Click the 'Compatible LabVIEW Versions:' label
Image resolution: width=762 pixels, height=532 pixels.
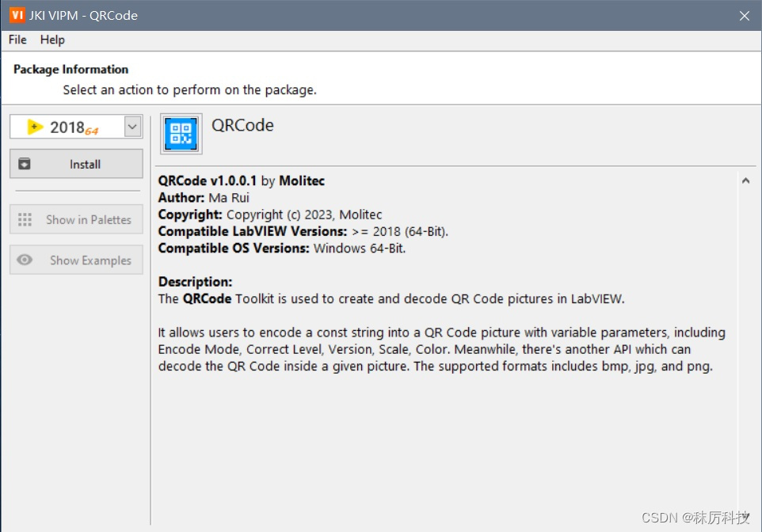[253, 231]
